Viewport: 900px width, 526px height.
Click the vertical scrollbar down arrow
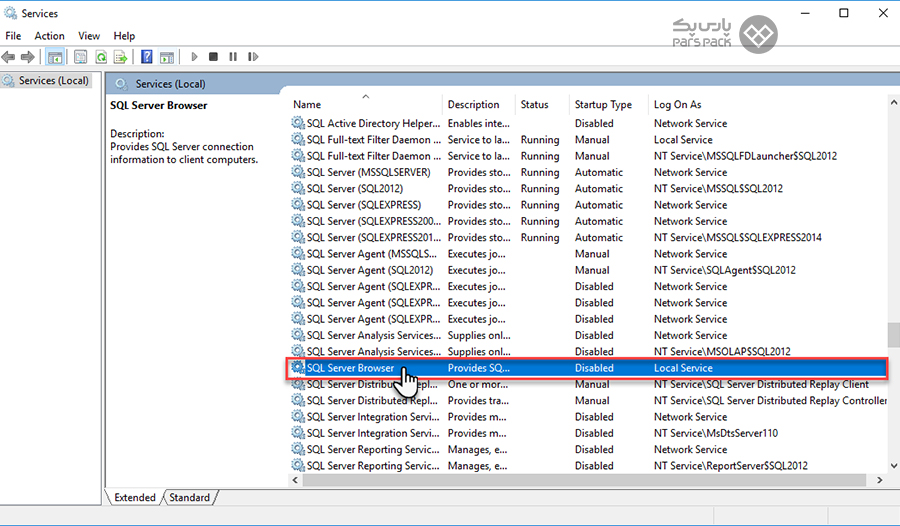coord(894,466)
